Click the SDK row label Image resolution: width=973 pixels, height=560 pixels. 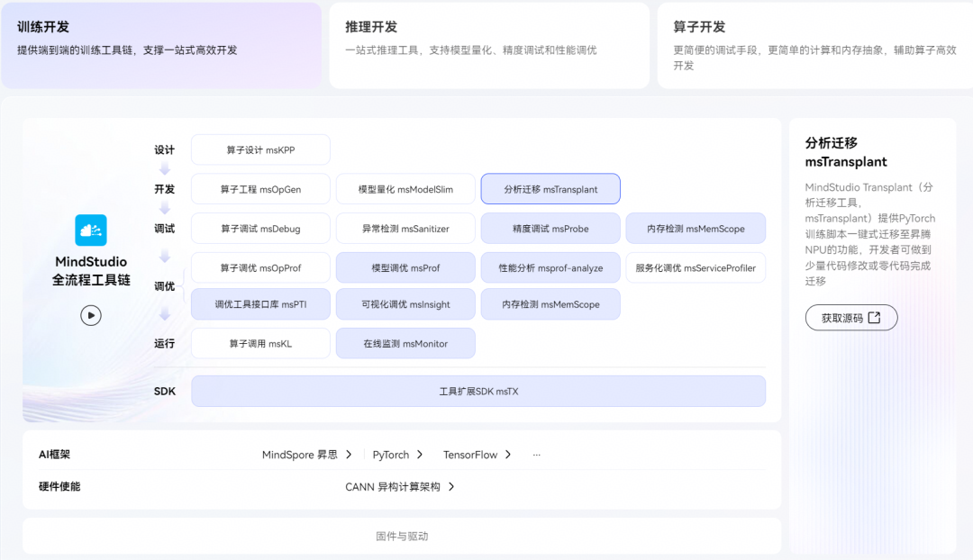[x=165, y=392]
